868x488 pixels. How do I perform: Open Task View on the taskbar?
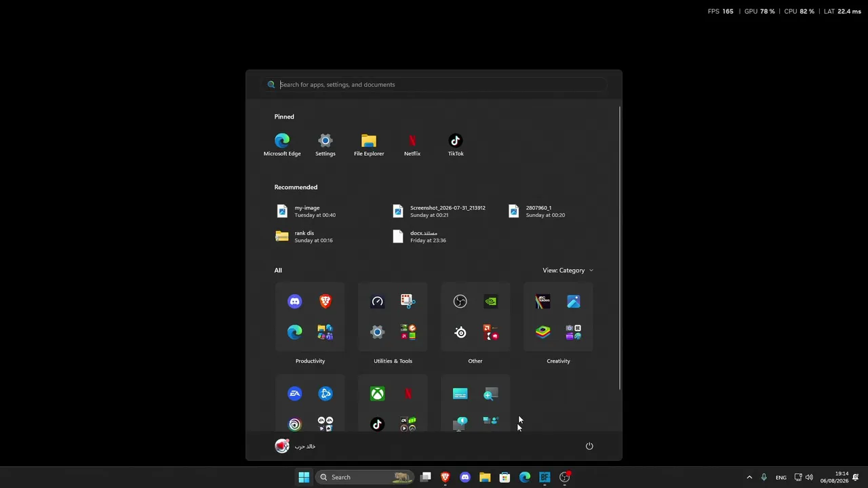[x=426, y=477]
